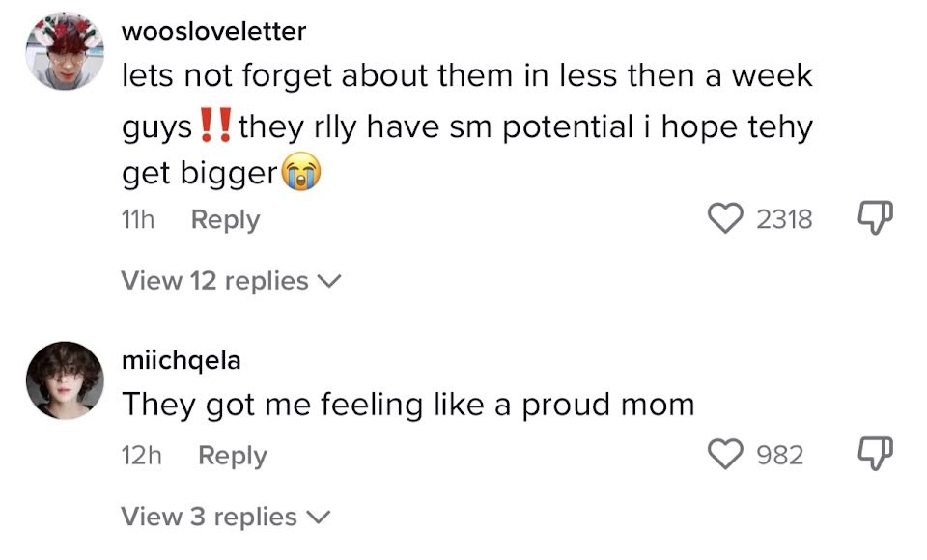Image resolution: width=927 pixels, height=560 pixels.
Task: Click the chevron beside View 12 replies
Action: (x=329, y=281)
